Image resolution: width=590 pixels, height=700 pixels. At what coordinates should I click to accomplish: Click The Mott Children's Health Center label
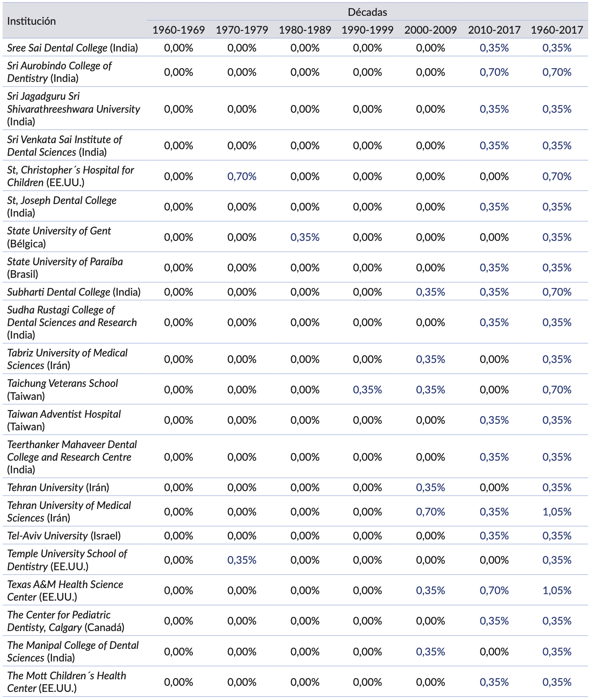(x=67, y=682)
